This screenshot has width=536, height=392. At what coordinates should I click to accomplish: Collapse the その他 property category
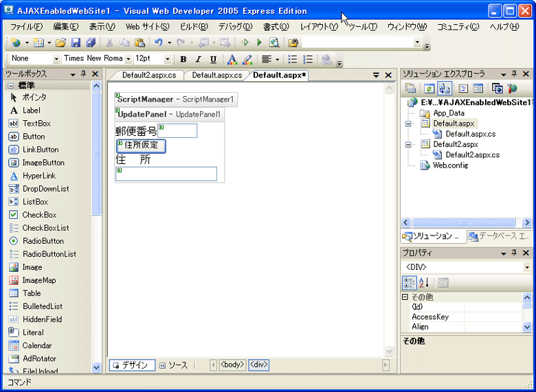click(x=405, y=297)
